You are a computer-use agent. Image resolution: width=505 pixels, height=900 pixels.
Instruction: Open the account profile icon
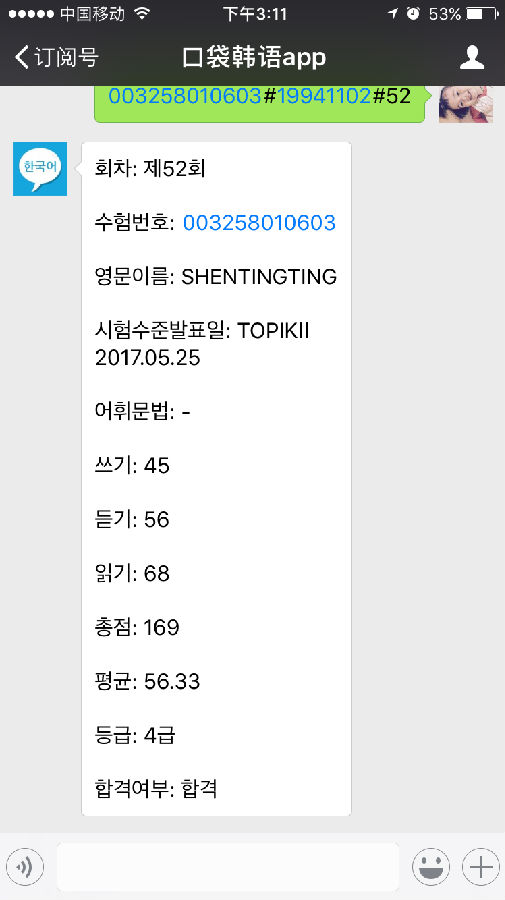pyautogui.click(x=472, y=57)
